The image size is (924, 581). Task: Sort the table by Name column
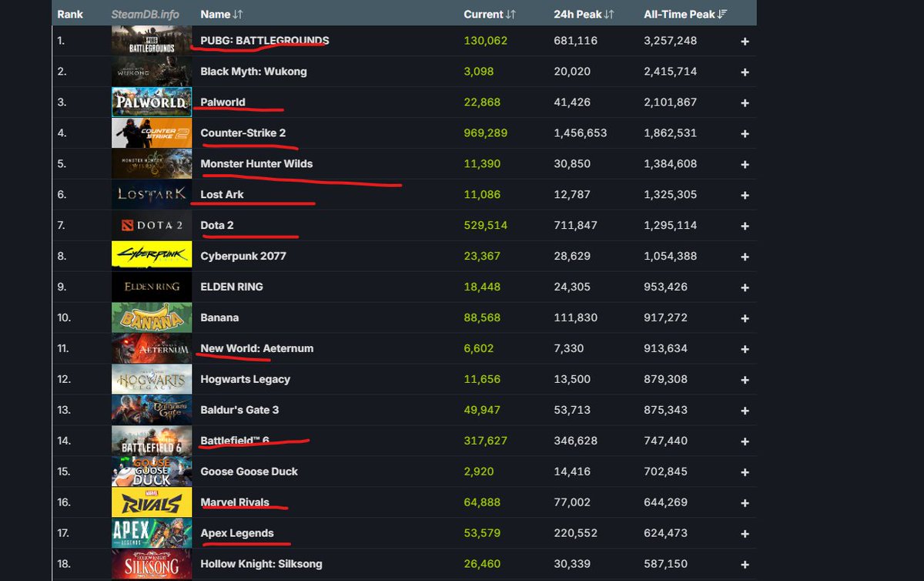pos(223,15)
